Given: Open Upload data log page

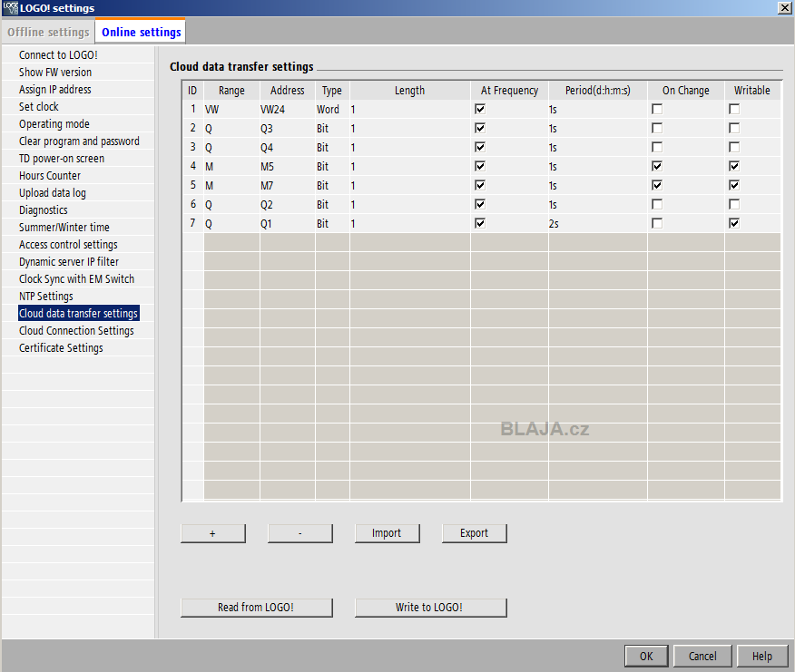Looking at the screenshot, I should click(x=53, y=192).
